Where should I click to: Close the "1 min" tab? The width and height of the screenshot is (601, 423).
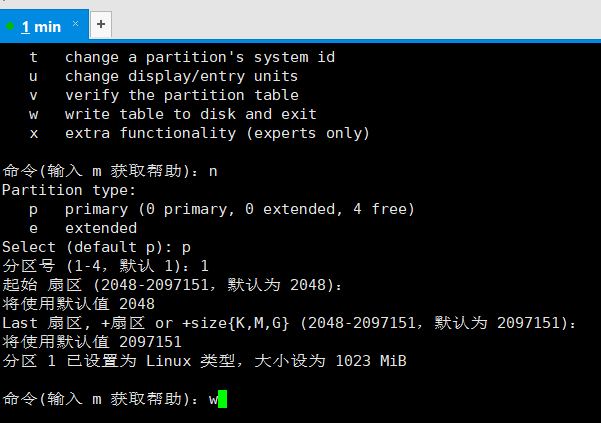[76, 24]
